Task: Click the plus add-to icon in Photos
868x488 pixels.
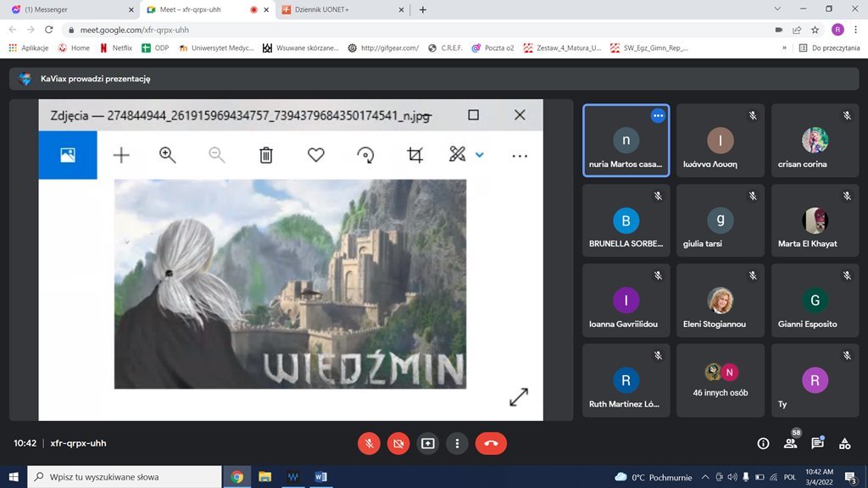Action: pos(120,155)
